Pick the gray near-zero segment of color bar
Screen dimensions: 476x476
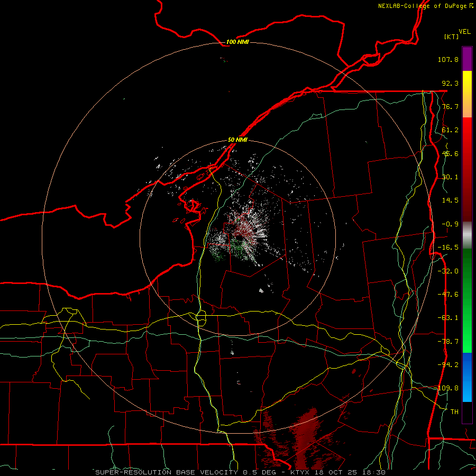tap(467, 235)
